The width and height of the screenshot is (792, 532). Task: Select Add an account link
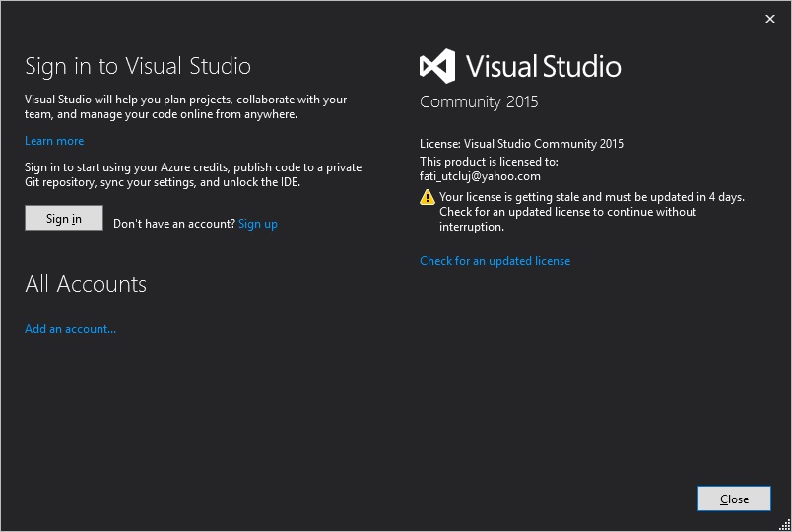coord(70,329)
